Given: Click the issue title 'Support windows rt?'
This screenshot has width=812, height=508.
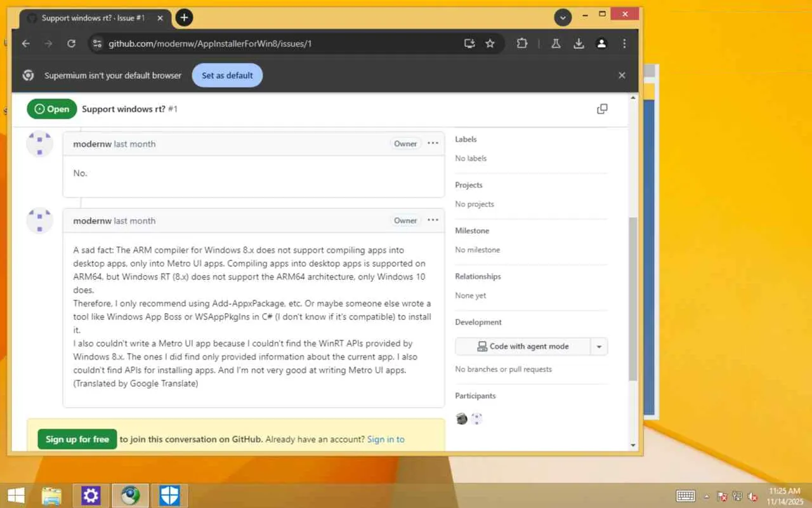Looking at the screenshot, I should pos(124,109).
